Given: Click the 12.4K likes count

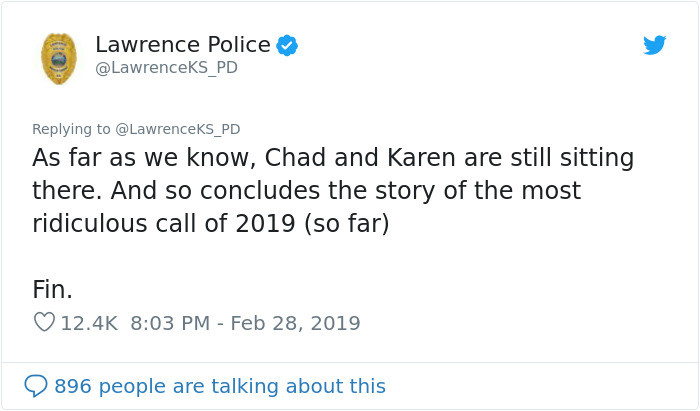Looking at the screenshot, I should [x=89, y=323].
